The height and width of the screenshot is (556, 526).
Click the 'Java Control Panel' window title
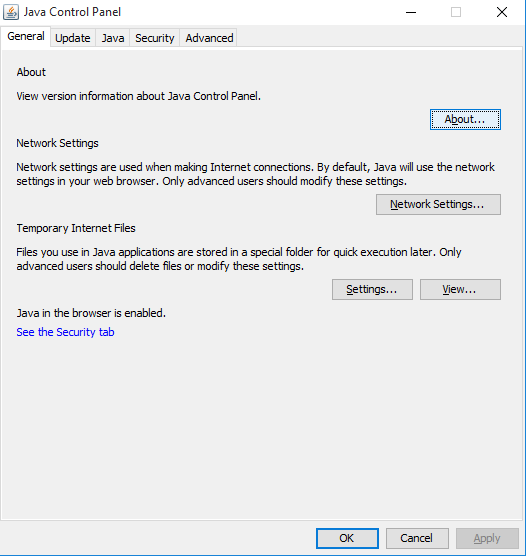click(x=72, y=12)
